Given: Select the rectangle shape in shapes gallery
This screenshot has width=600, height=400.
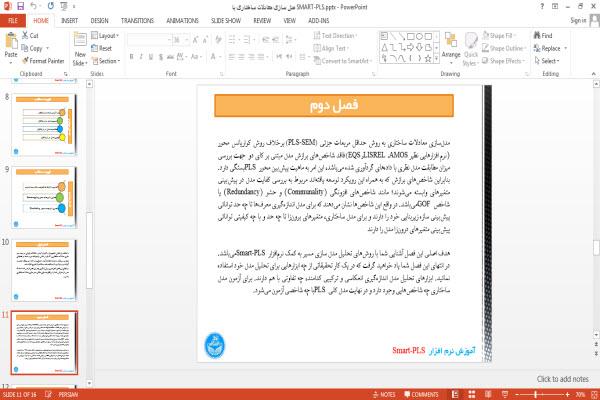Looking at the screenshot, I should pyautogui.click(x=411, y=37).
